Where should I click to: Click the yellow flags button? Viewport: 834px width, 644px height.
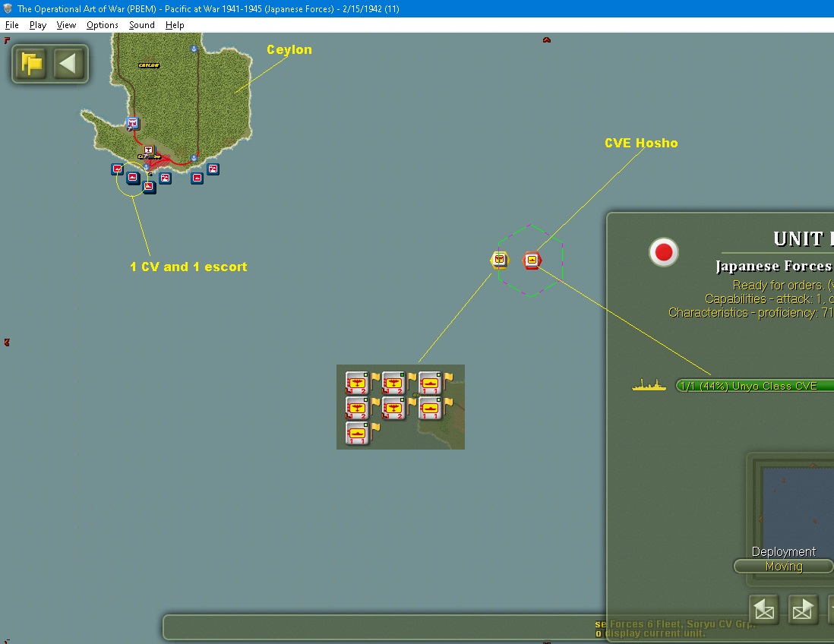pos(31,64)
